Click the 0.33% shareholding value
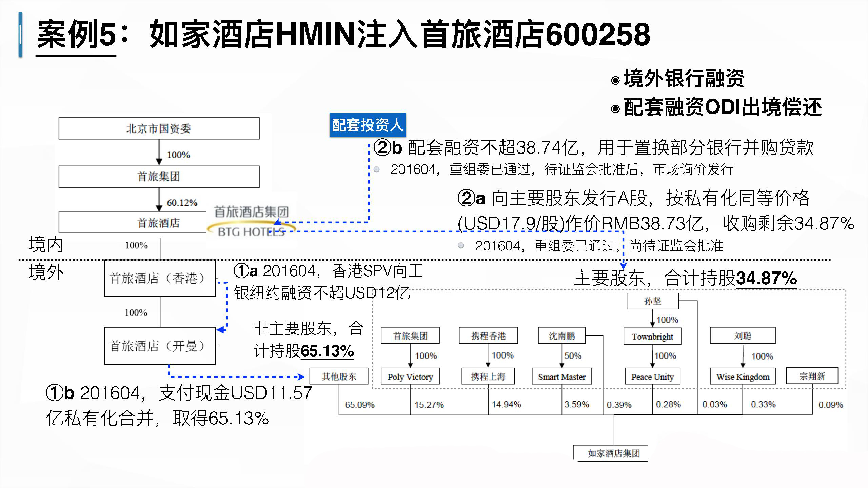The image size is (868, 488). point(763,404)
